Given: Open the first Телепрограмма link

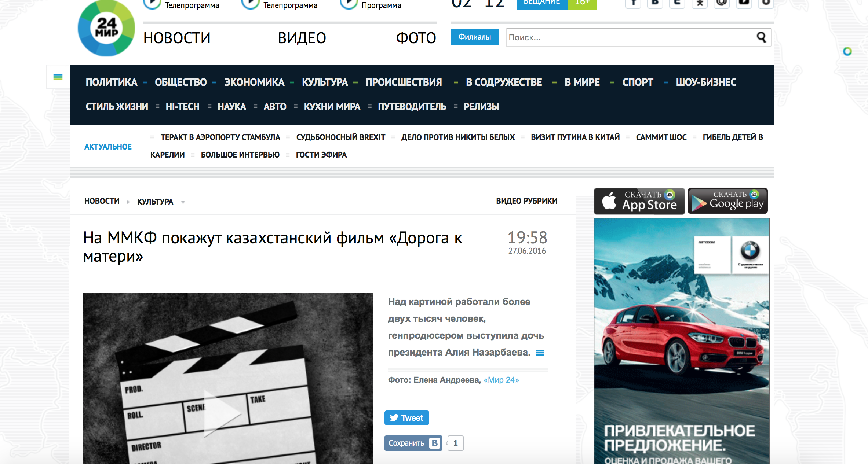Looking at the screenshot, I should [192, 5].
